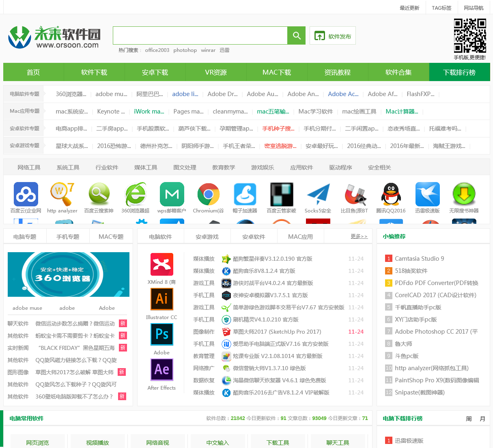Open the 百度云(企业网 app icon
Screen dimensions: 493x448
click(x=26, y=194)
